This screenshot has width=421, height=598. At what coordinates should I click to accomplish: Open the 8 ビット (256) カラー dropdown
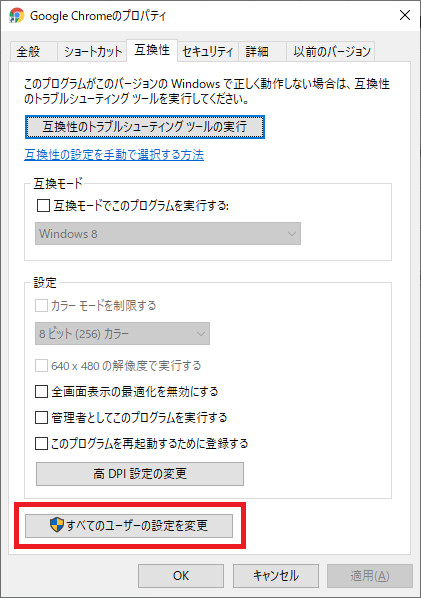(122, 334)
